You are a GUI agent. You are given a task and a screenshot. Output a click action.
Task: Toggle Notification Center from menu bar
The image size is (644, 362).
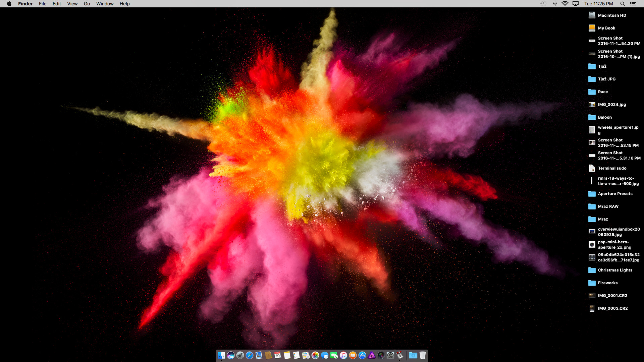click(633, 4)
